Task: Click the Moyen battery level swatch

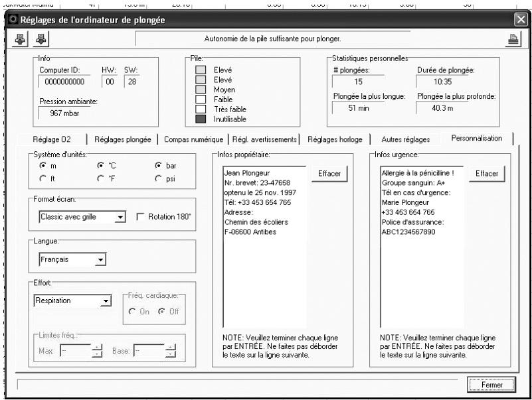Action: click(x=201, y=90)
